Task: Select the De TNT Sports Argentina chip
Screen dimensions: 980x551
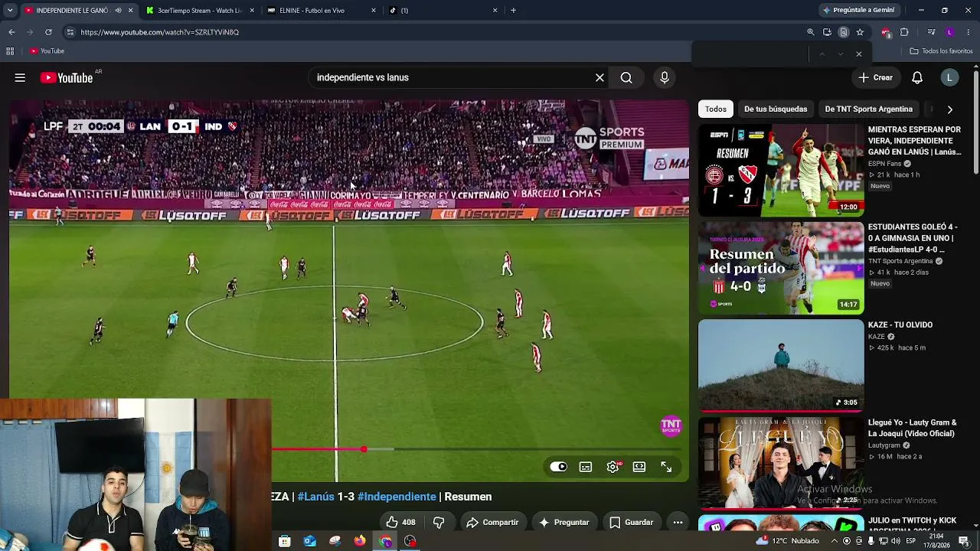Action: pos(868,109)
